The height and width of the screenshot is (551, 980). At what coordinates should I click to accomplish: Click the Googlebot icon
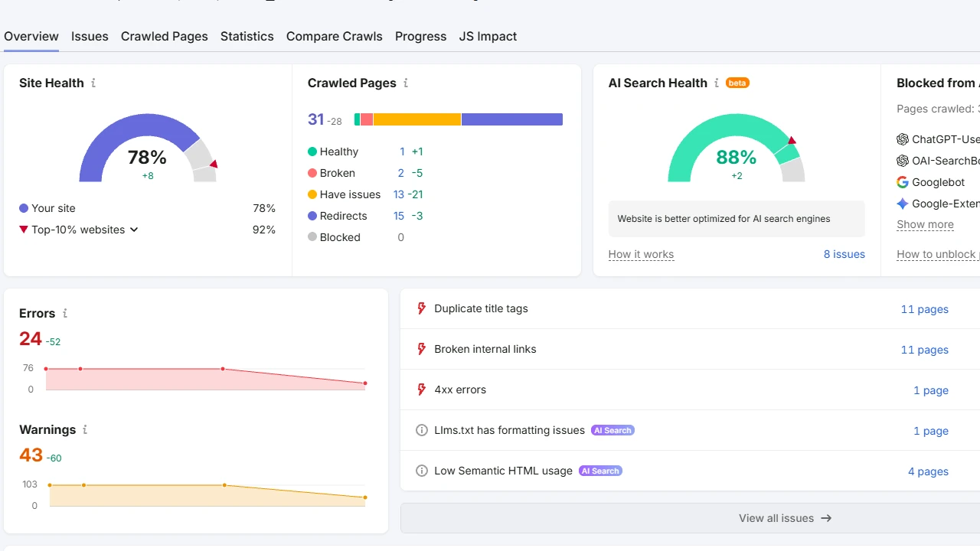(903, 182)
